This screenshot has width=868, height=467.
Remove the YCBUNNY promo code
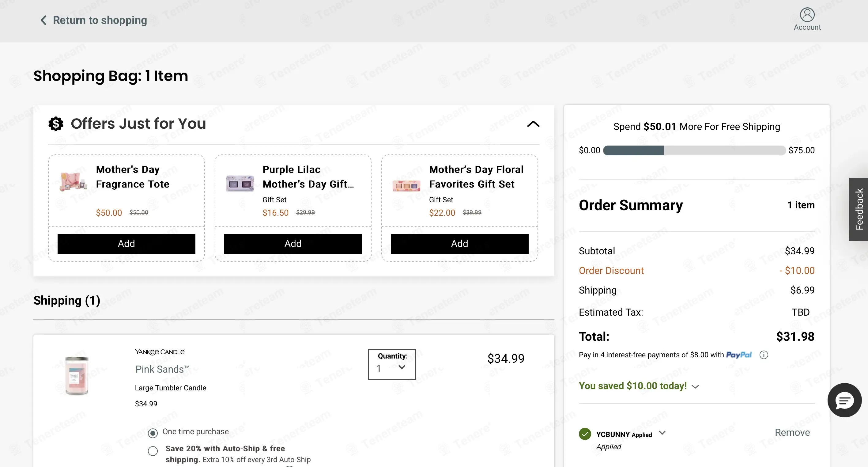(x=792, y=432)
